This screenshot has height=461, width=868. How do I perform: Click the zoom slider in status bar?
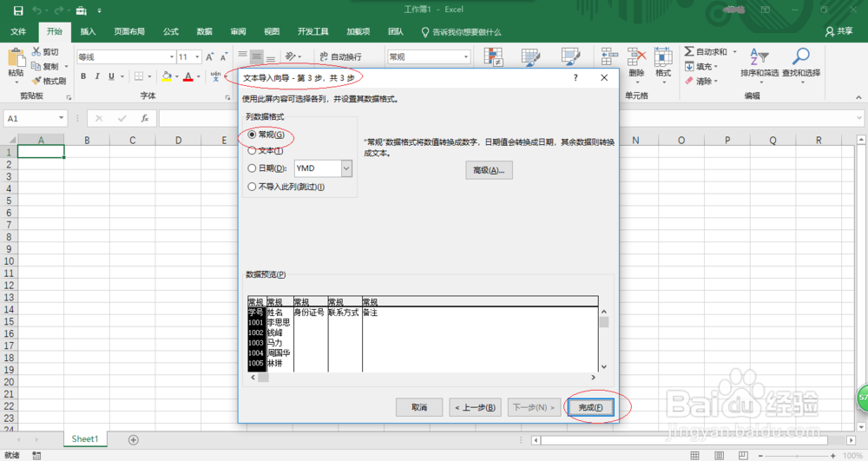(795, 456)
